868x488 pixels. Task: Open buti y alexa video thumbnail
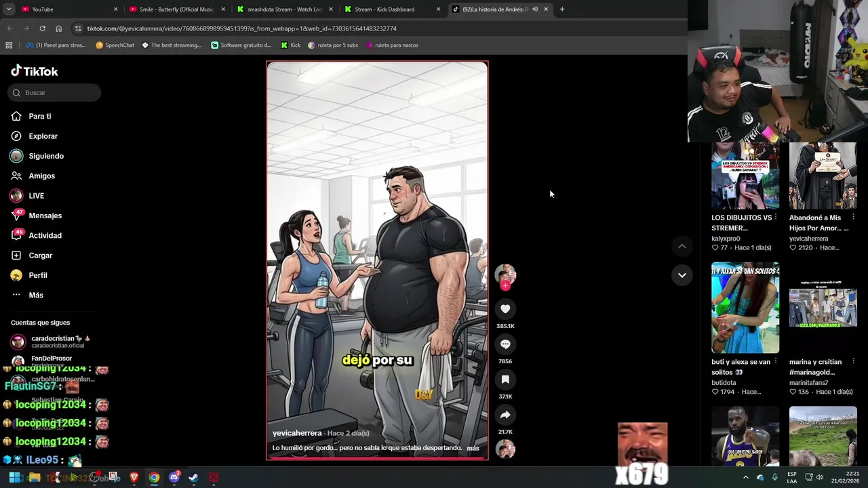click(x=745, y=308)
